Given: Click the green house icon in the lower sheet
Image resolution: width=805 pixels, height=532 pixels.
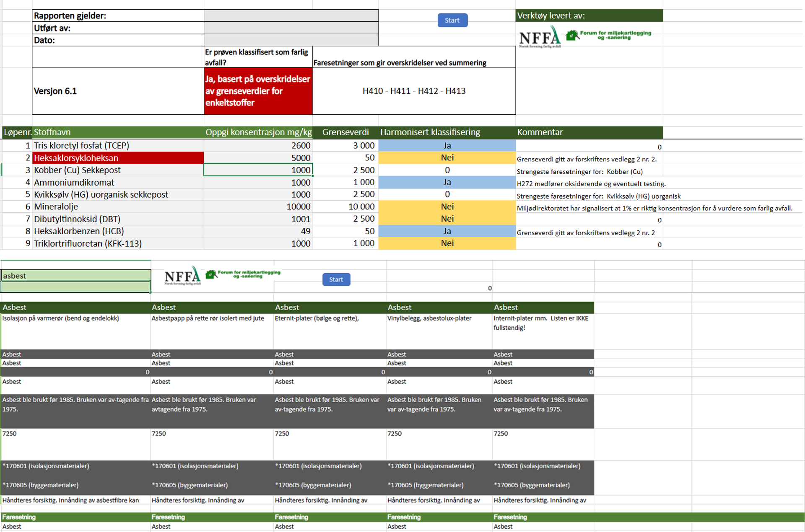Looking at the screenshot, I should coord(211,275).
